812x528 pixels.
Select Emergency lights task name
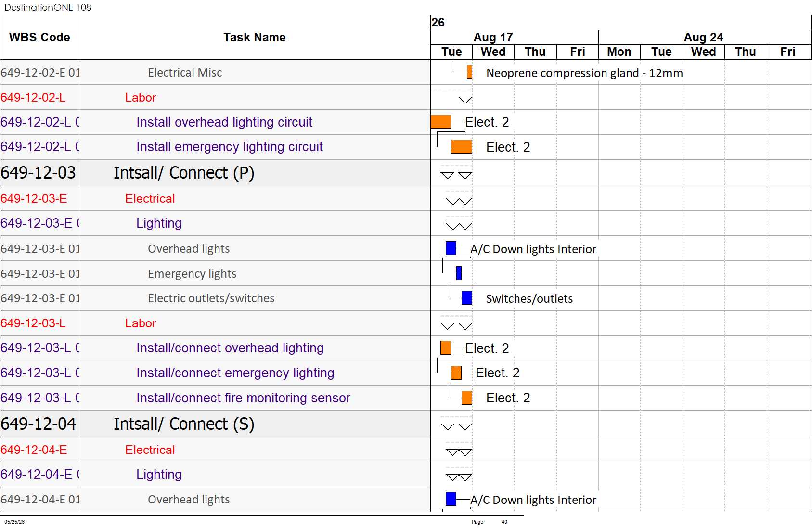(x=192, y=273)
